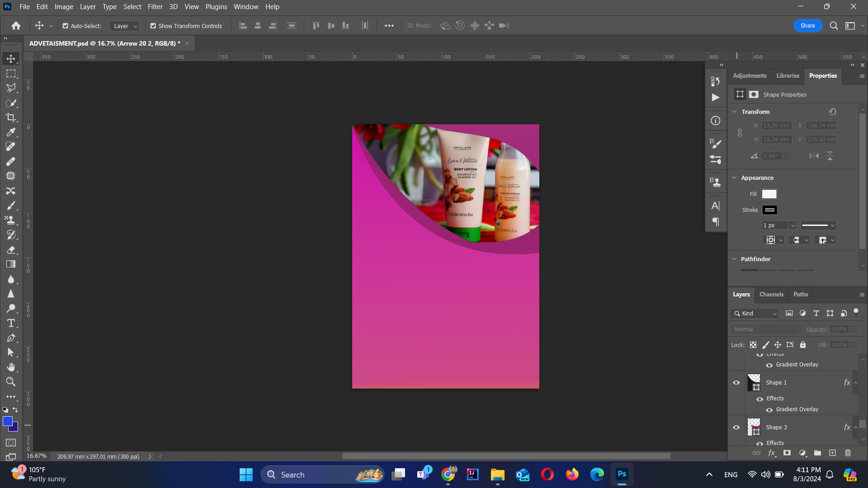Select the Clone Stamp tool
The image size is (868, 488).
(x=11, y=221)
